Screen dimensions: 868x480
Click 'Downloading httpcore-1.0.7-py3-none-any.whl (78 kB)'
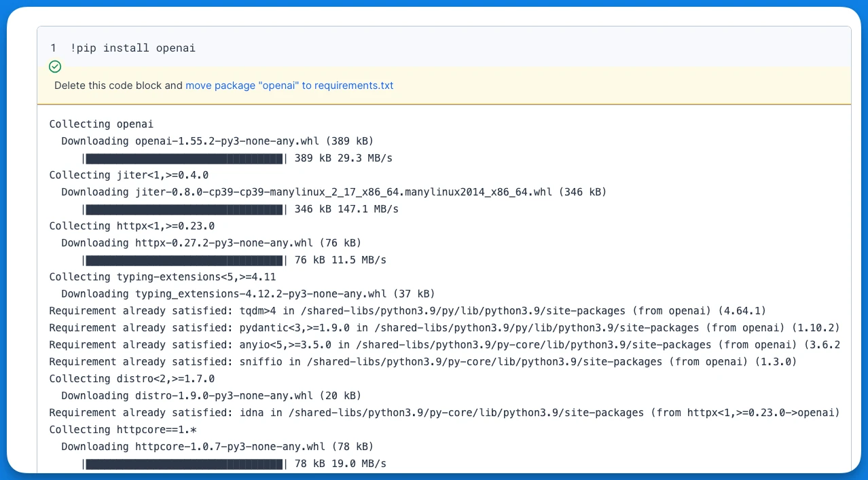pyautogui.click(x=217, y=447)
